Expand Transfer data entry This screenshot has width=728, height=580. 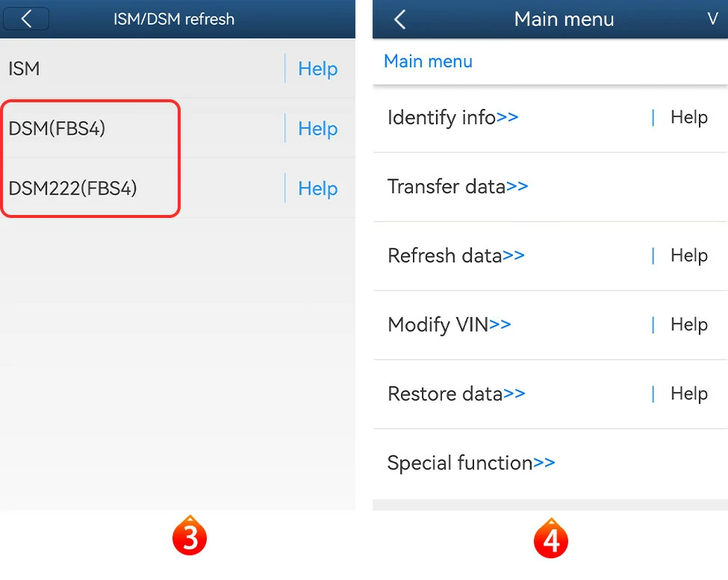(x=458, y=187)
